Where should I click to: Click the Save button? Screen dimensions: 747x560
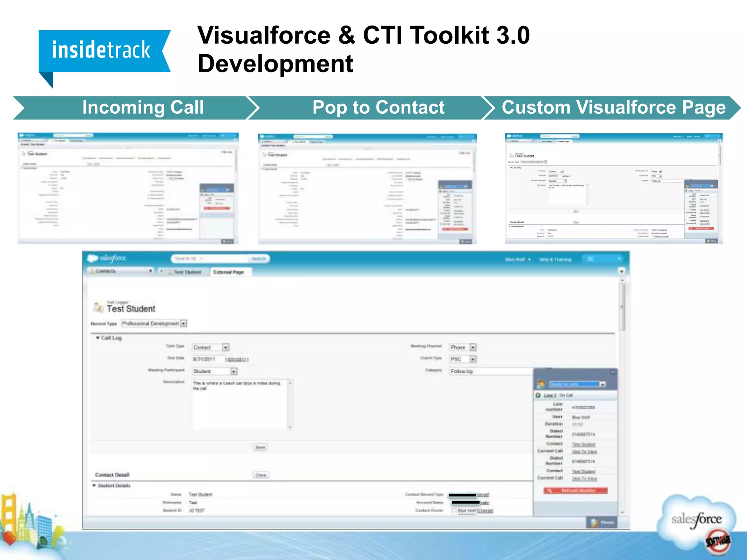(260, 447)
